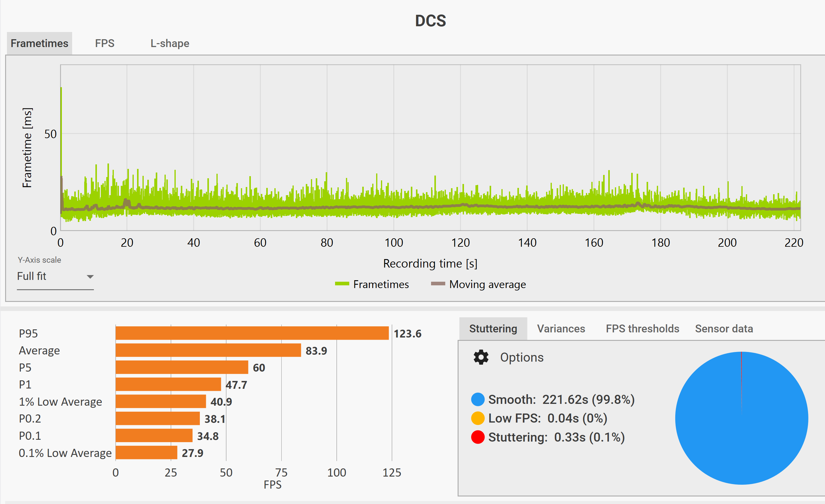825x504 pixels.
Task: Click the 0.1% Low Average bar
Action: click(x=146, y=452)
